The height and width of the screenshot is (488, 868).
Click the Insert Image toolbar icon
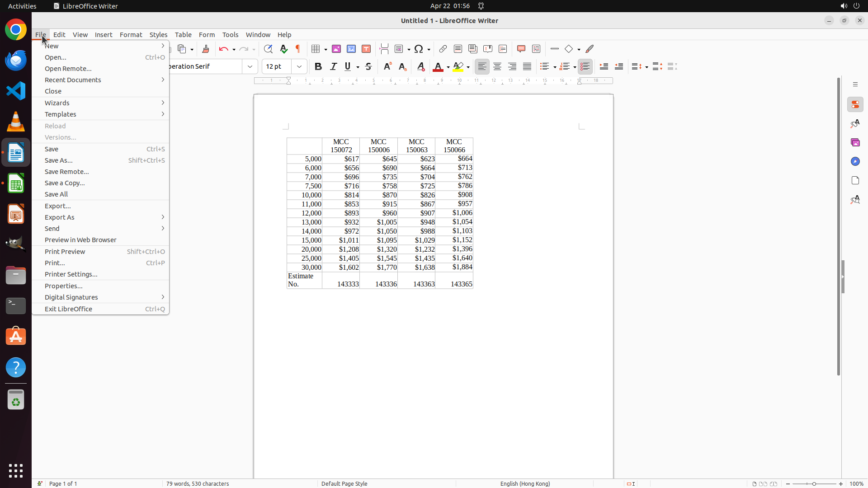click(336, 49)
